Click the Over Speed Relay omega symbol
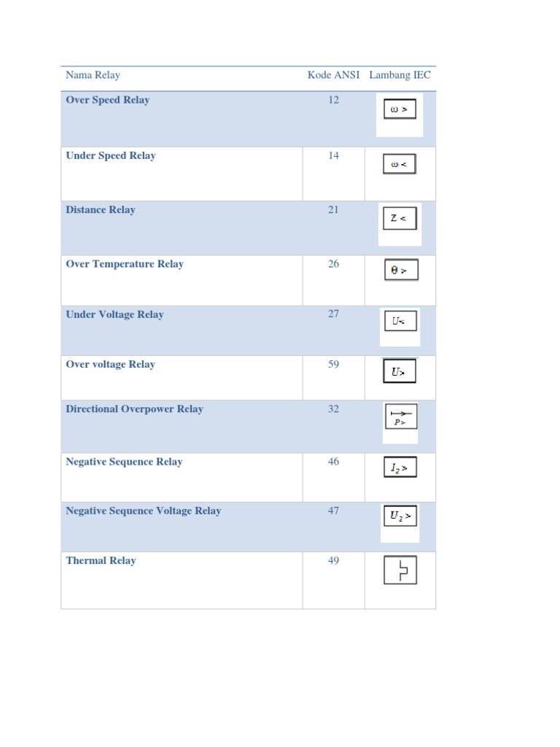Viewport: 560px width, 747px height. point(399,109)
